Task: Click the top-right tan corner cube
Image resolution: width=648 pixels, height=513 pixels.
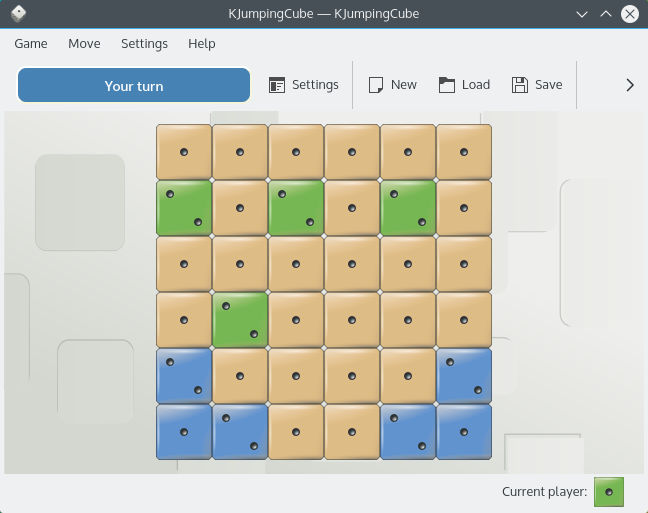Action: point(464,152)
